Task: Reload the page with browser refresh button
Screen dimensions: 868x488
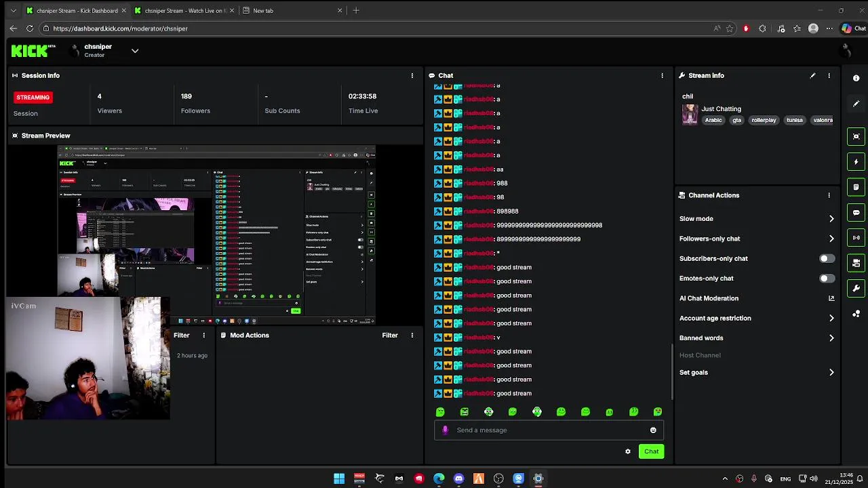Action: coord(30,28)
